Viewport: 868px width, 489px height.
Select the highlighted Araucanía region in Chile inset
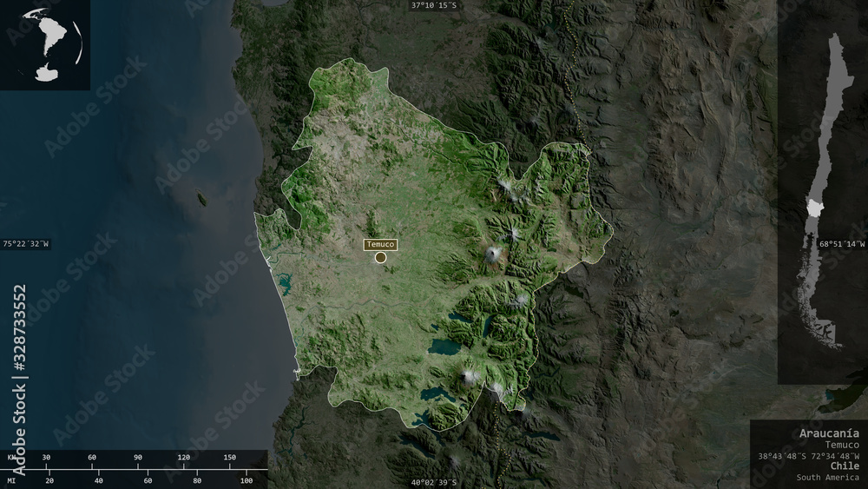(x=815, y=208)
